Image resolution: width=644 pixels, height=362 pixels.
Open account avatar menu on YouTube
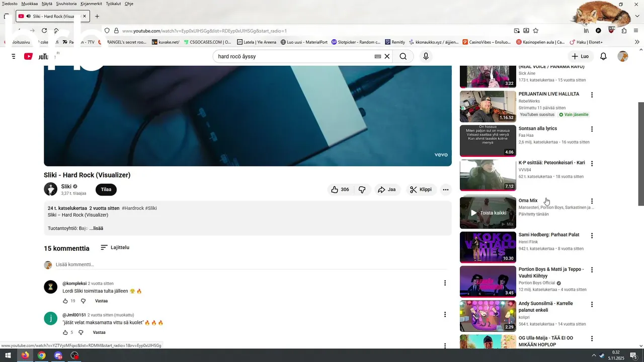tap(623, 56)
